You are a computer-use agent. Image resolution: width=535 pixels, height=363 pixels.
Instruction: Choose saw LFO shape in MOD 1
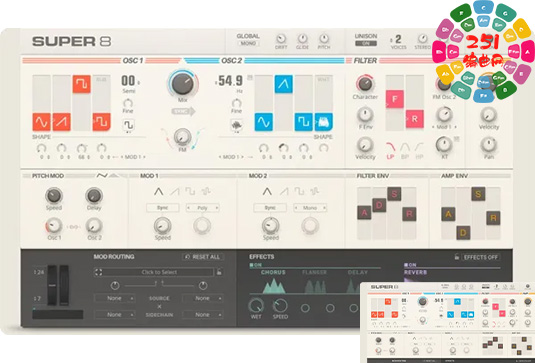(x=175, y=191)
